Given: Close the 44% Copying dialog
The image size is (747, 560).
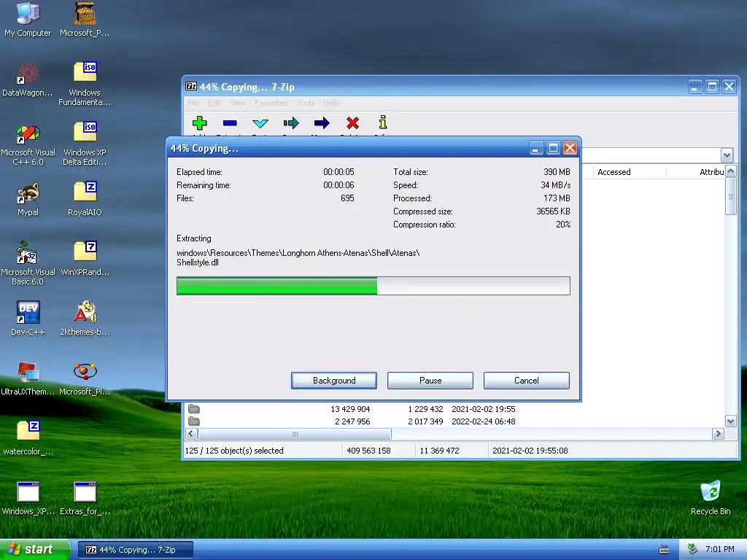Looking at the screenshot, I should click(x=570, y=148).
